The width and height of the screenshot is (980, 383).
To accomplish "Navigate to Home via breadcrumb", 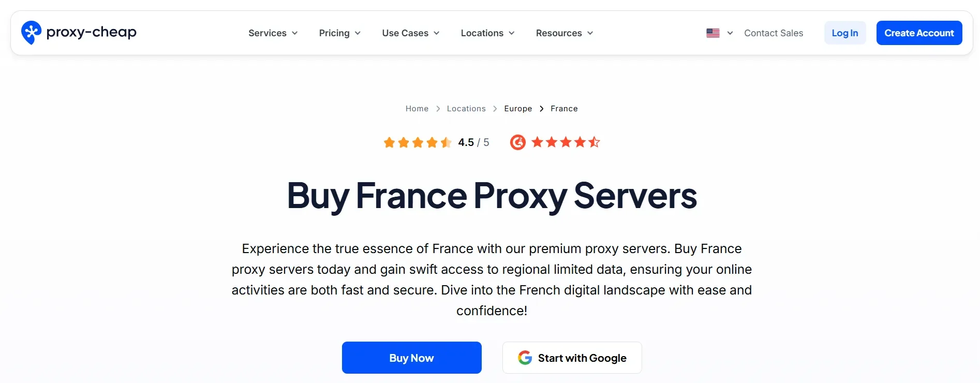I will tap(417, 109).
